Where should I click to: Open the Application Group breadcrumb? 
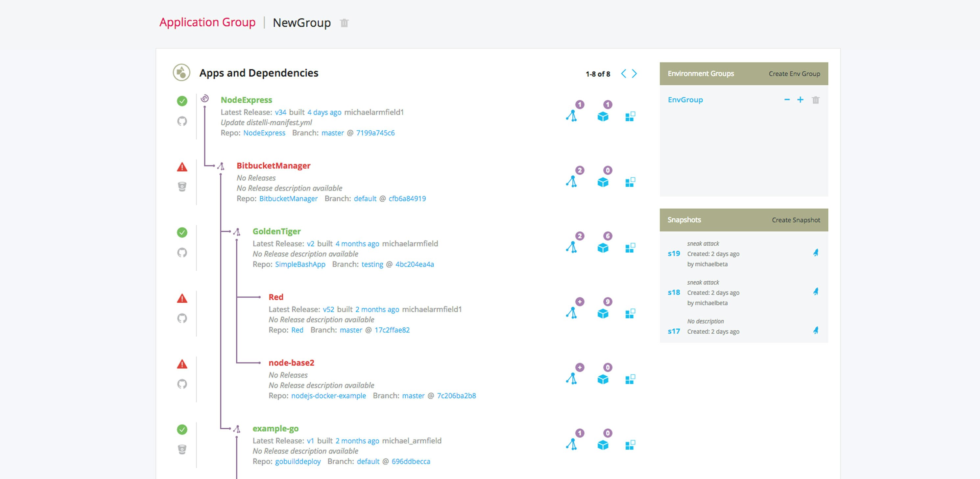207,22
